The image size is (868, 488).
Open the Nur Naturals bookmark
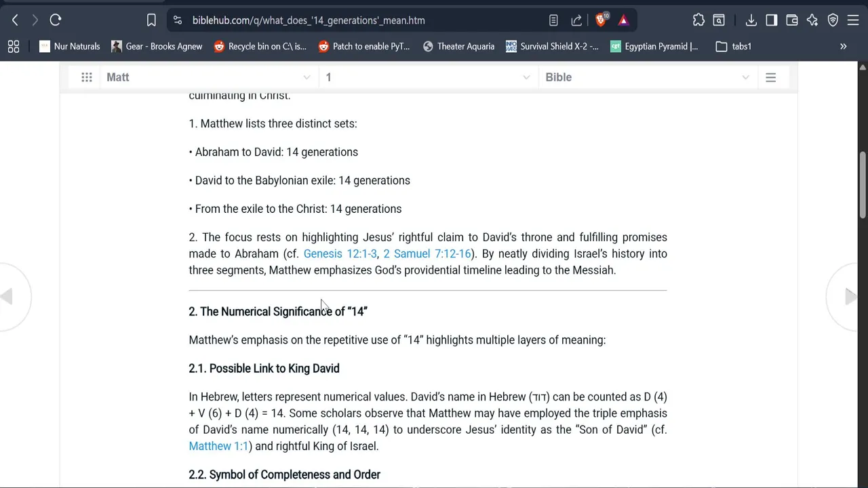pyautogui.click(x=70, y=46)
